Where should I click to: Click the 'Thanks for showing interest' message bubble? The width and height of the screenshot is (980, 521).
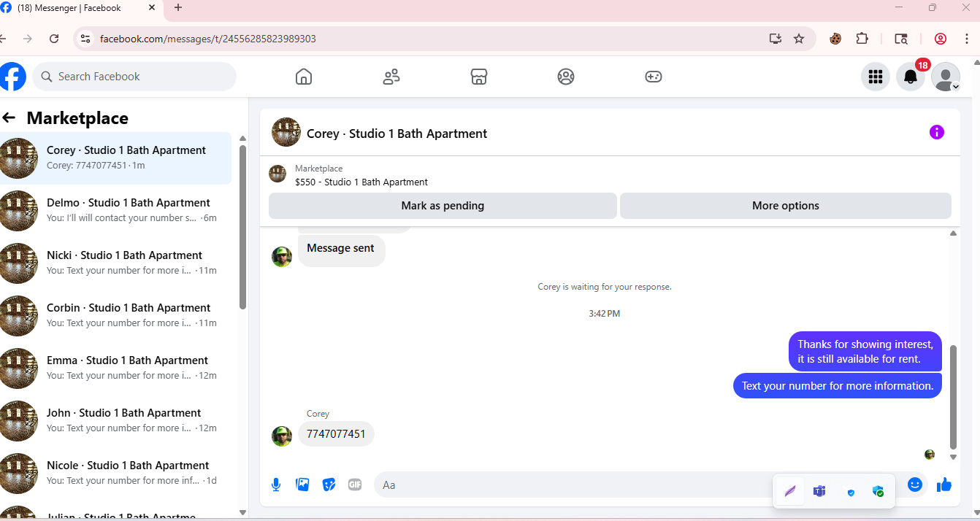tap(865, 351)
